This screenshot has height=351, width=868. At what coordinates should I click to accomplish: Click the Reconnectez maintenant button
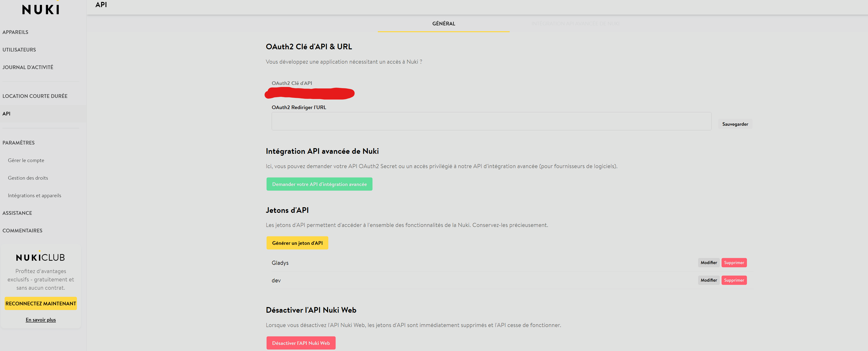41,303
